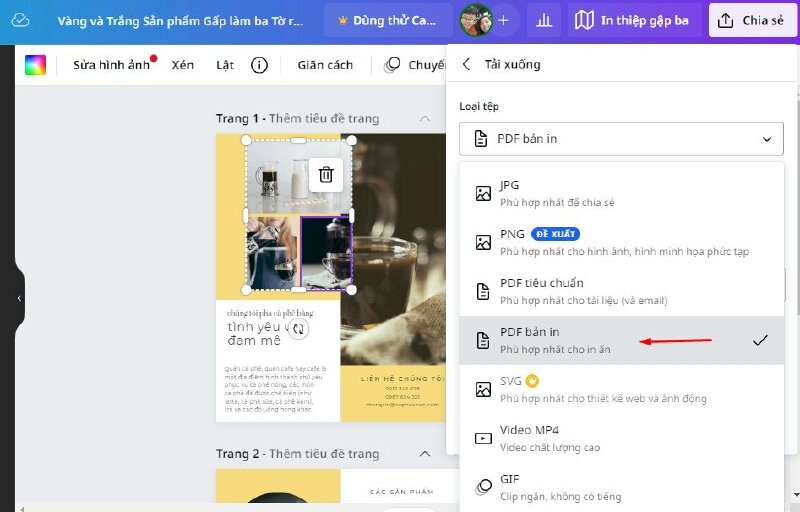Open the analytics bar chart icon
This screenshot has height=512, width=800.
point(543,20)
